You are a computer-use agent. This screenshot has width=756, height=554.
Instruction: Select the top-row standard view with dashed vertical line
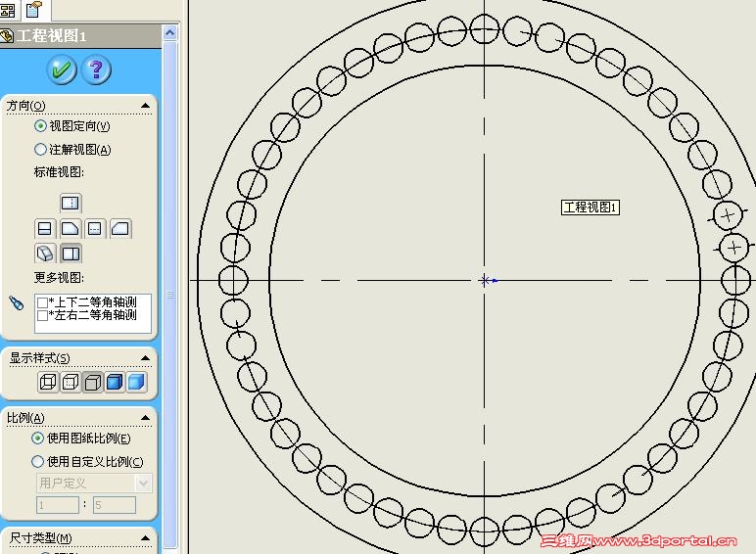[x=71, y=204]
